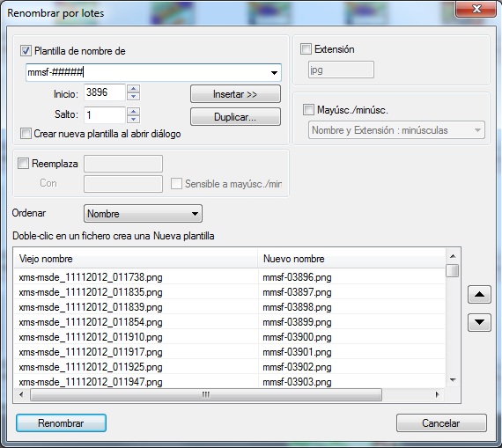Viewport: 502px width, 448px height.
Task: Decrease the Salto value with down spinner
Action: [x=134, y=119]
